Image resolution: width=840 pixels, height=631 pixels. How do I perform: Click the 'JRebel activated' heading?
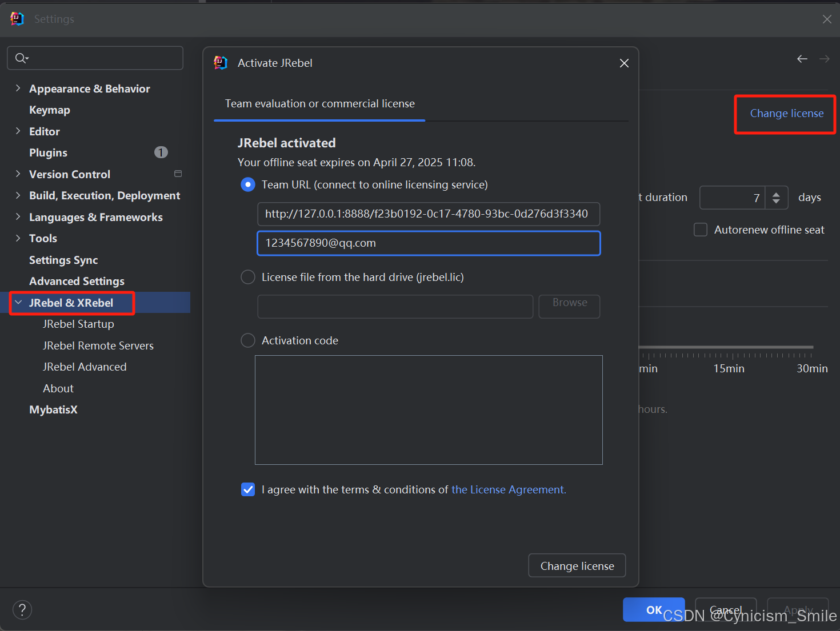(287, 143)
